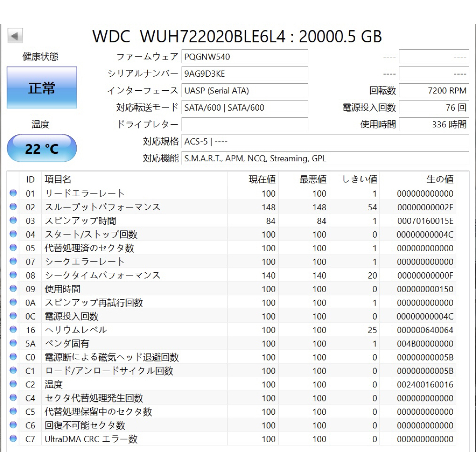Screen dimensions: 476x476
Task: Click raw value 00000000000F
Action: pos(425,275)
